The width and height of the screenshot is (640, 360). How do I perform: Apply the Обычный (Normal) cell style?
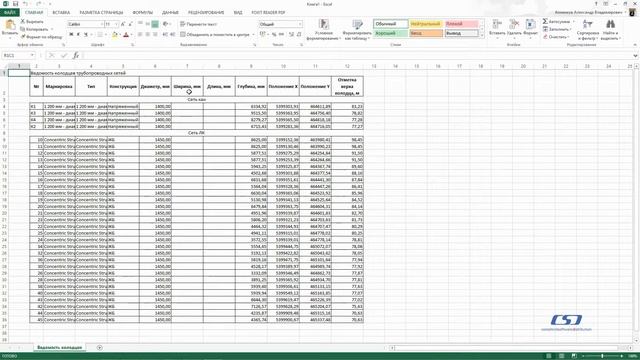390,24
